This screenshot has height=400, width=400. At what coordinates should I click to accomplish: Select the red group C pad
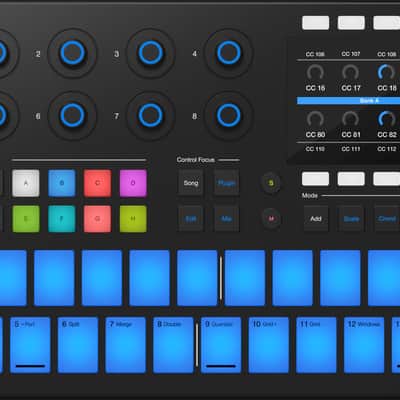tap(97, 183)
